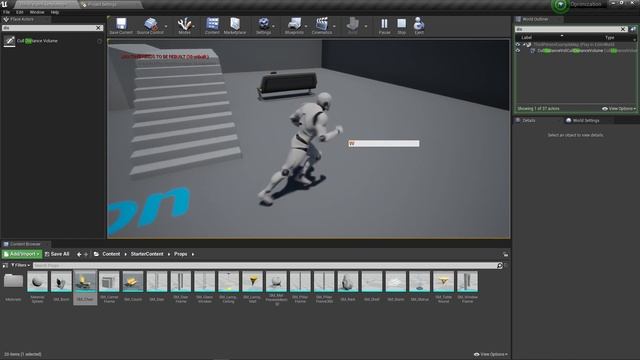Click the Save All button

click(57, 254)
